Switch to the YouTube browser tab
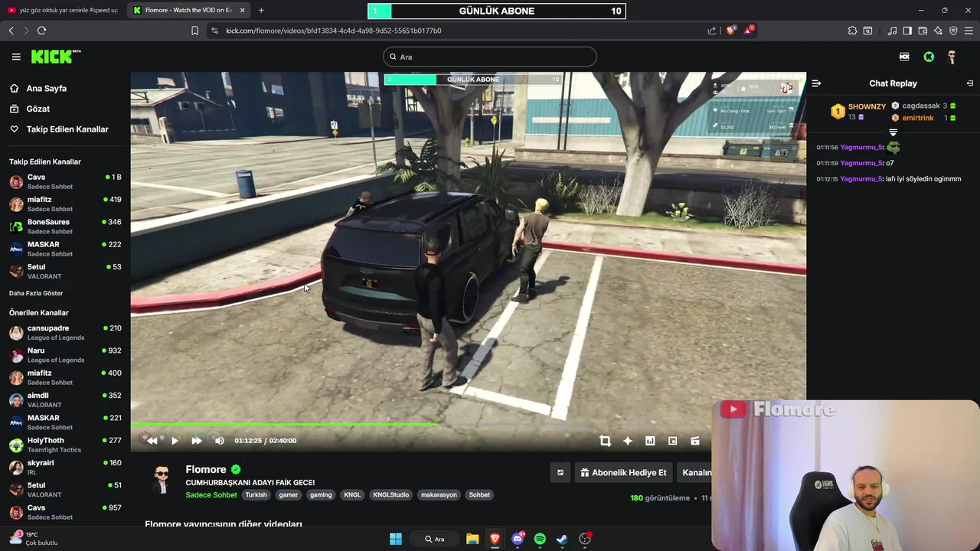Image resolution: width=980 pixels, height=551 pixels. point(63,10)
